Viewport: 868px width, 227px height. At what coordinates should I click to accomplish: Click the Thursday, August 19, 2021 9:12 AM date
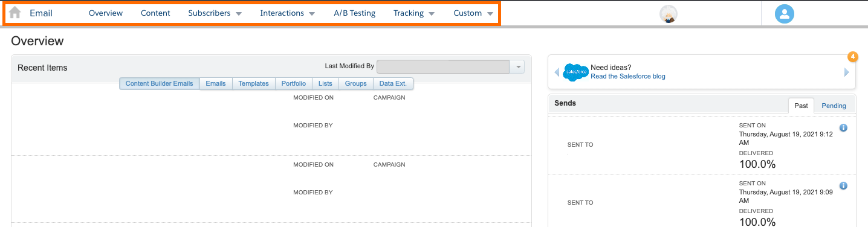tap(786, 138)
